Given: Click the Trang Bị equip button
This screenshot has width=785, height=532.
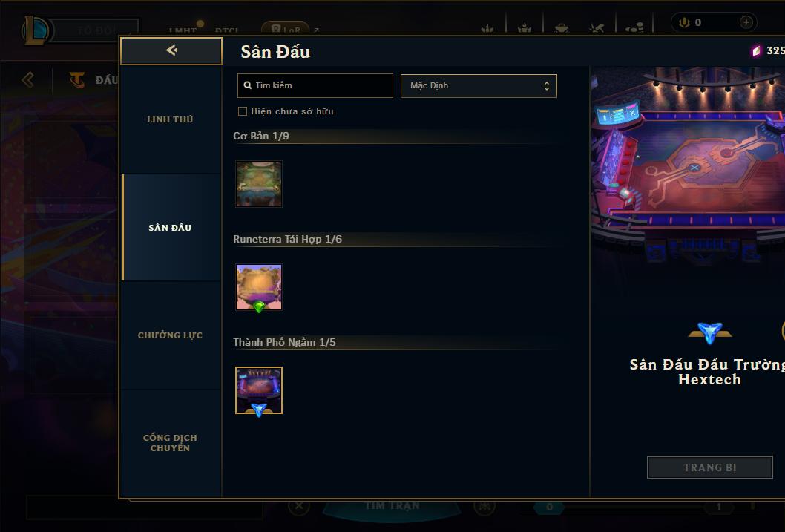Looking at the screenshot, I should pyautogui.click(x=709, y=467).
